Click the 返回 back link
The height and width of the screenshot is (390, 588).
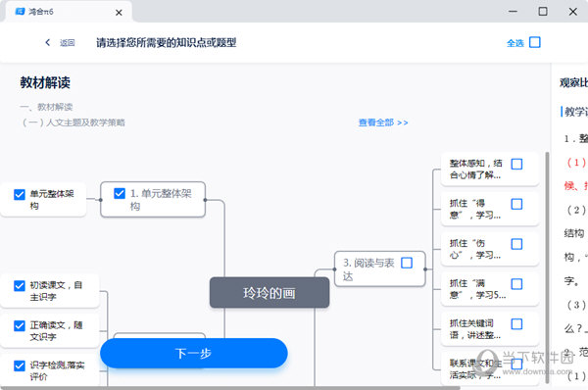click(67, 43)
